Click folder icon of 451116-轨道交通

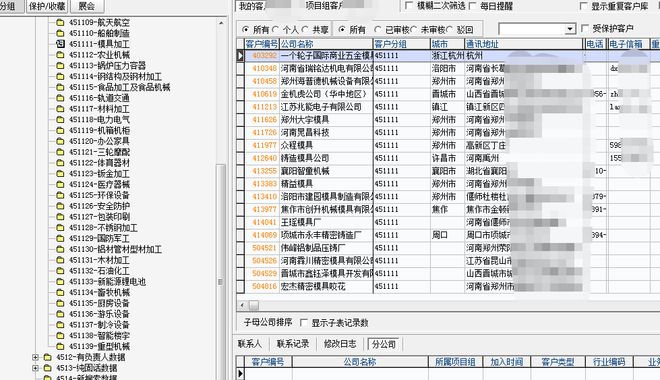coord(60,98)
